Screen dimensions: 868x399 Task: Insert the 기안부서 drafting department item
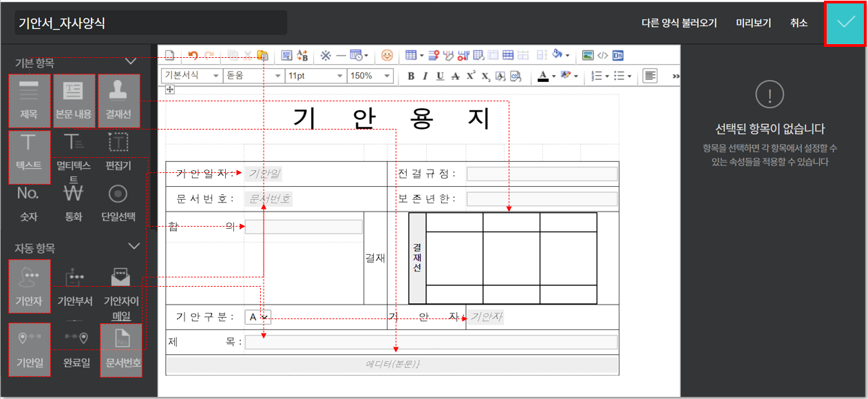[74, 286]
